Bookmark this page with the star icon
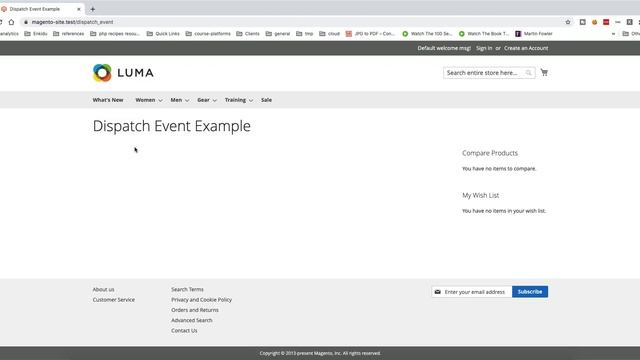Viewport: 640px width, 360px height. pyautogui.click(x=568, y=22)
